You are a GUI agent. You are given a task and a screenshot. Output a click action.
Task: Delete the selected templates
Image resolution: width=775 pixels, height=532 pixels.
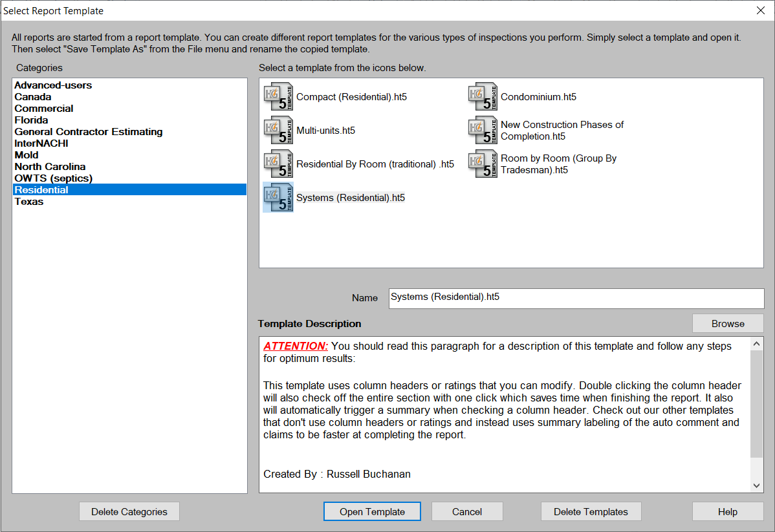(591, 511)
